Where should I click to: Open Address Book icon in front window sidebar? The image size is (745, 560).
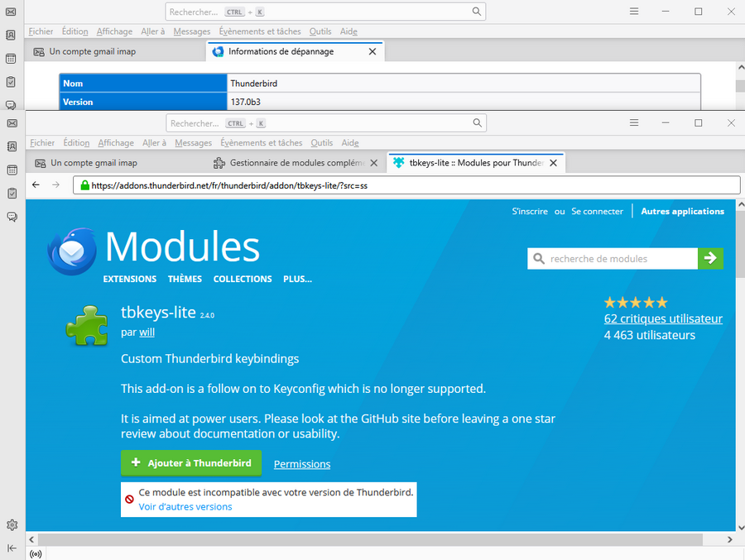point(12,146)
